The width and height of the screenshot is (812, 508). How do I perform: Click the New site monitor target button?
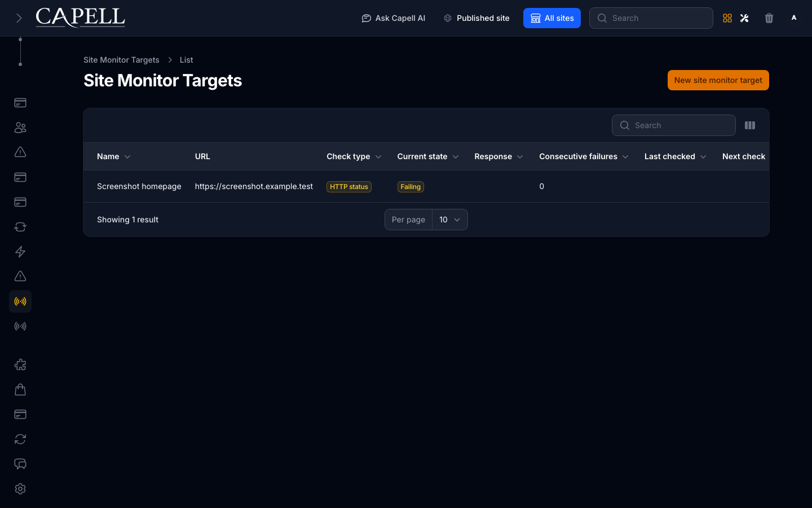tap(718, 80)
